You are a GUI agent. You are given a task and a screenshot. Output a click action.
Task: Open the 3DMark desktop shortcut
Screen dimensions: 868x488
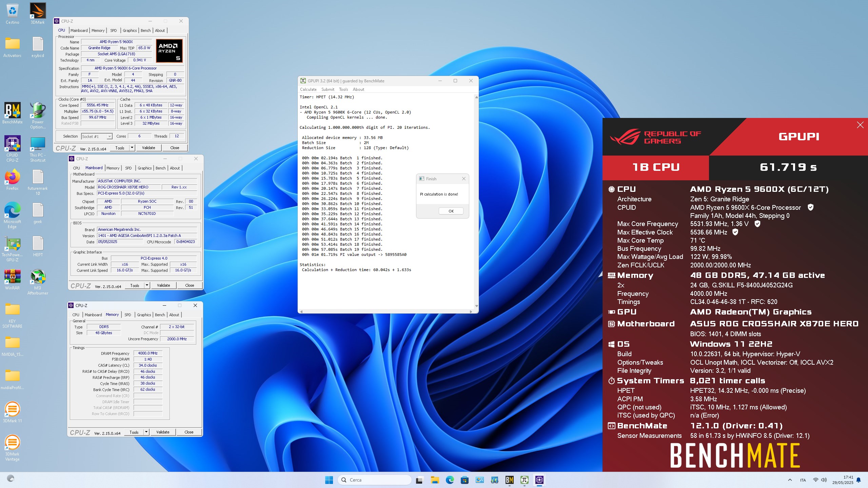[x=38, y=14]
